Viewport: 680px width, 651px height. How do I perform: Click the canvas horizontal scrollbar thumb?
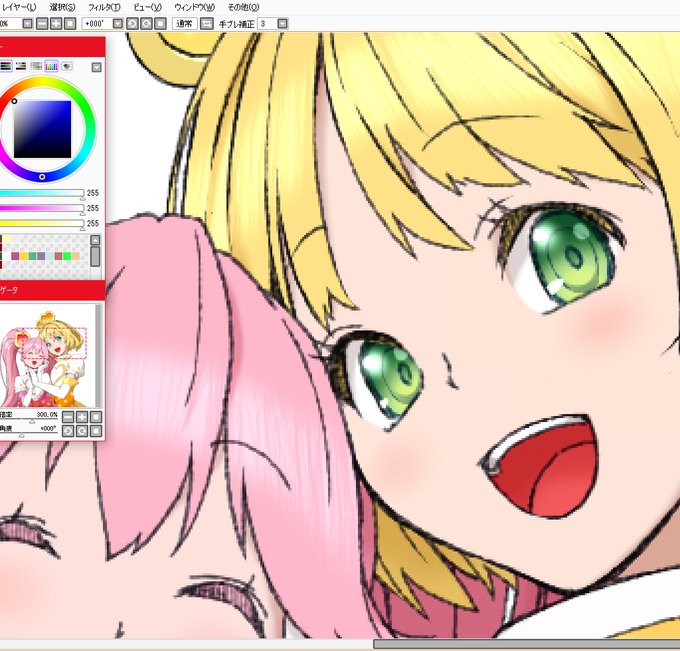(526, 644)
